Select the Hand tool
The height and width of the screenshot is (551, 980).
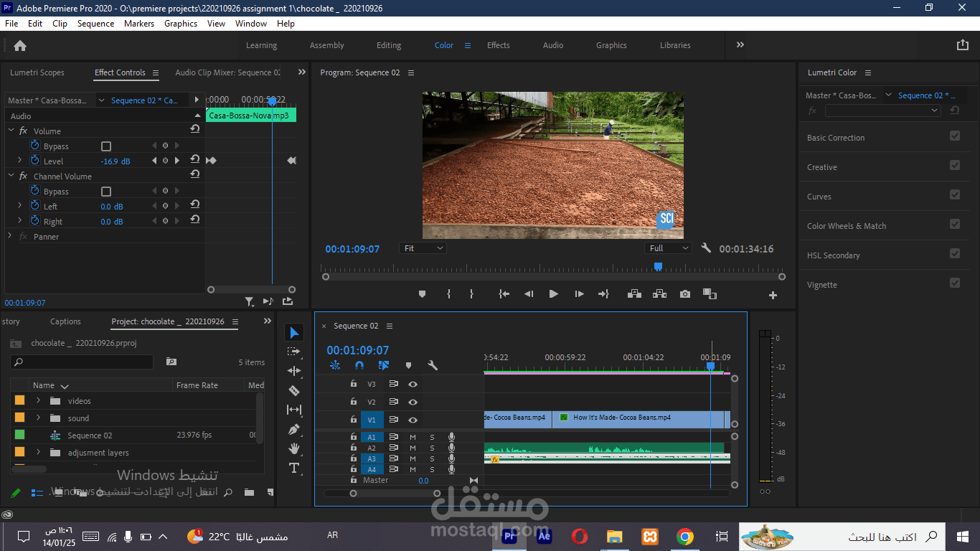[294, 448]
